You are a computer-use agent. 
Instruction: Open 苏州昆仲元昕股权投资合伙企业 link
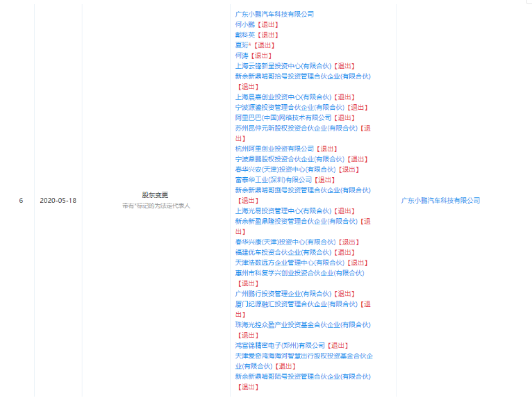(297, 128)
